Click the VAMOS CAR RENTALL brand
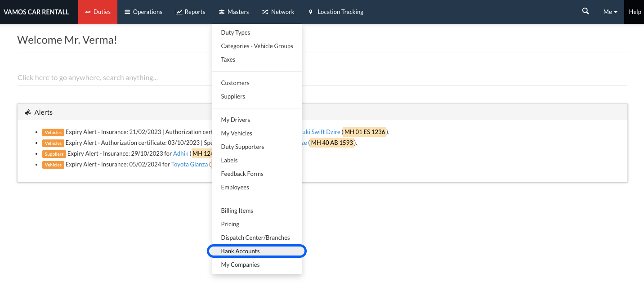The width and height of the screenshot is (644, 287). (x=36, y=12)
